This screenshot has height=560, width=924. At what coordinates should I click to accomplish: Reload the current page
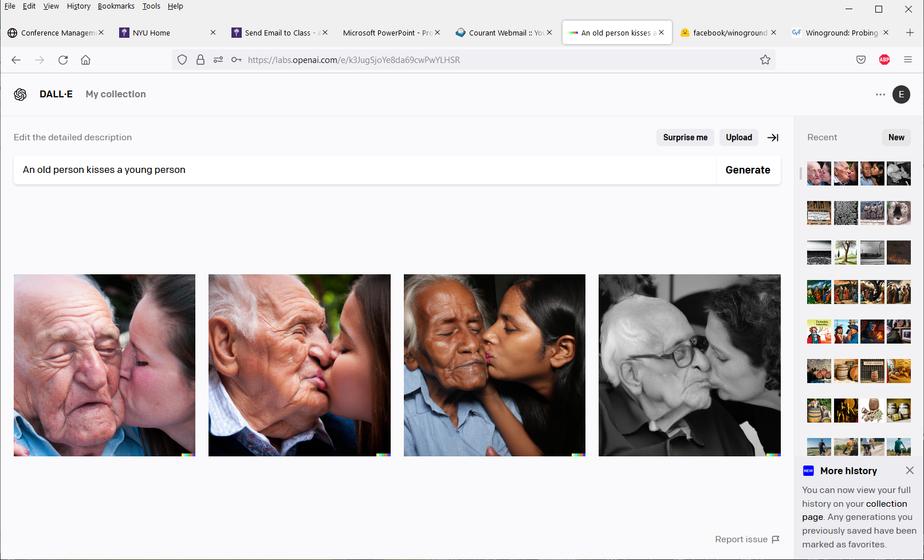(x=63, y=60)
